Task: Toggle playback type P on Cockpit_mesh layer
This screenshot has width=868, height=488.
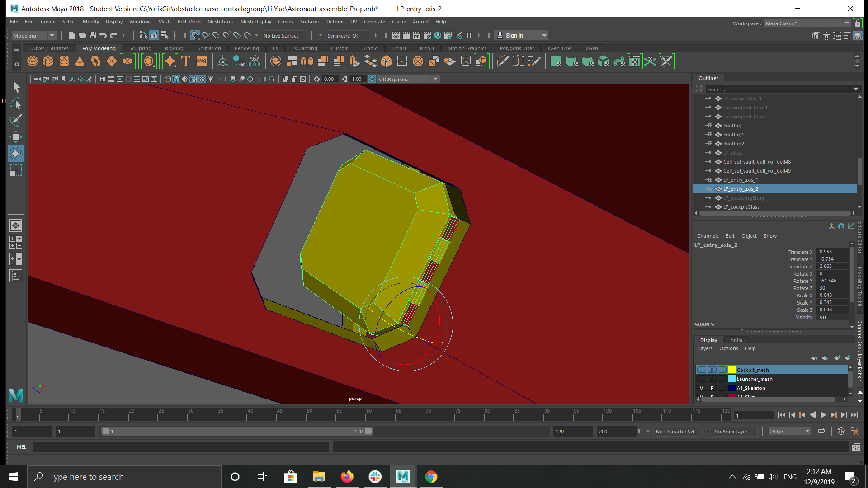Action: click(712, 370)
